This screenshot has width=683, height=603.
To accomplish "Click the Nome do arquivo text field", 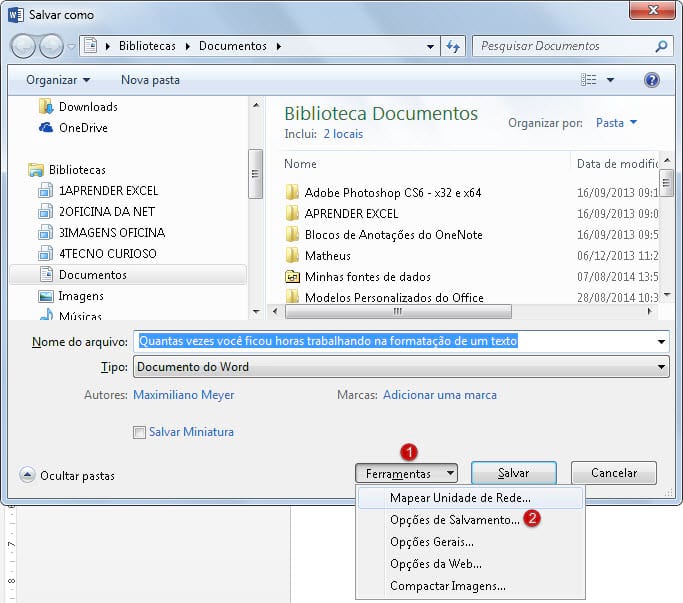I will (400, 341).
